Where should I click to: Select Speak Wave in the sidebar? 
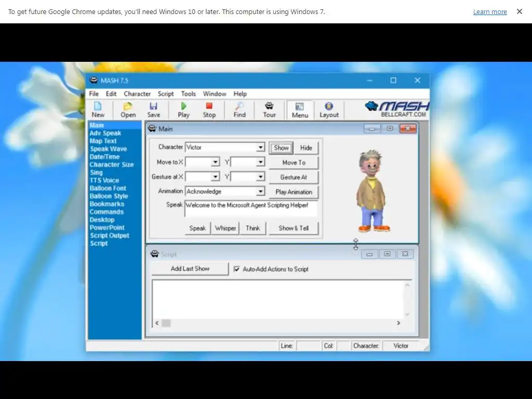pos(108,149)
